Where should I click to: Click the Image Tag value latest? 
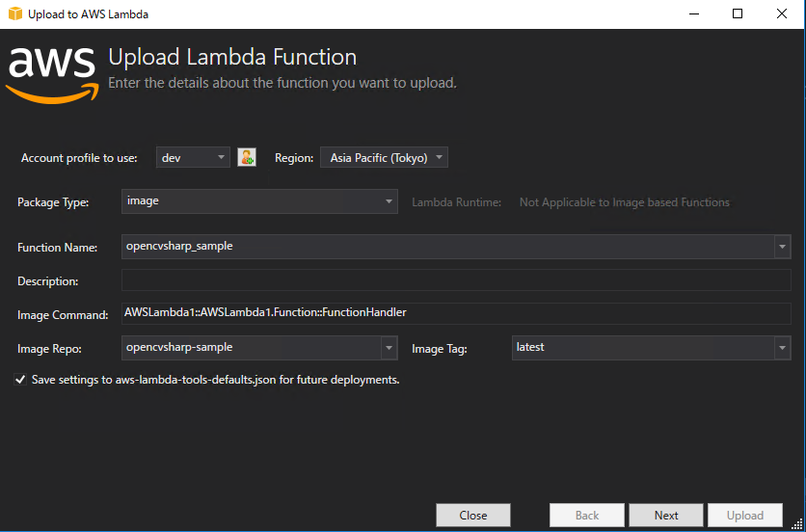pos(530,347)
